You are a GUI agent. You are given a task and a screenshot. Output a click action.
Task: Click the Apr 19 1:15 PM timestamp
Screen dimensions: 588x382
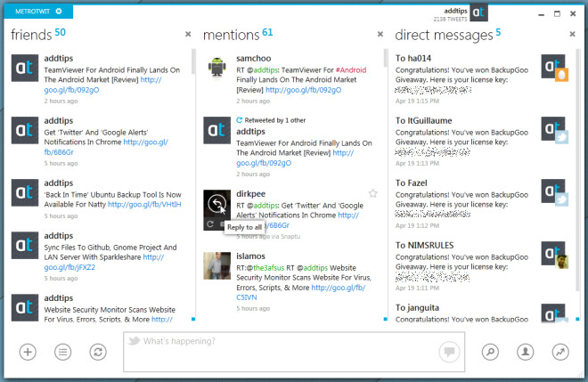(417, 101)
